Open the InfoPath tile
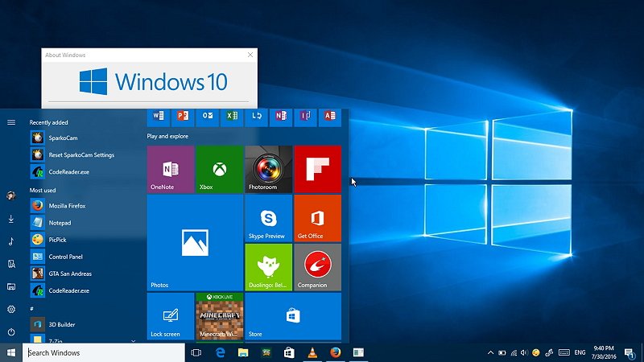Viewport: 644px width, 362px height. pos(306,117)
